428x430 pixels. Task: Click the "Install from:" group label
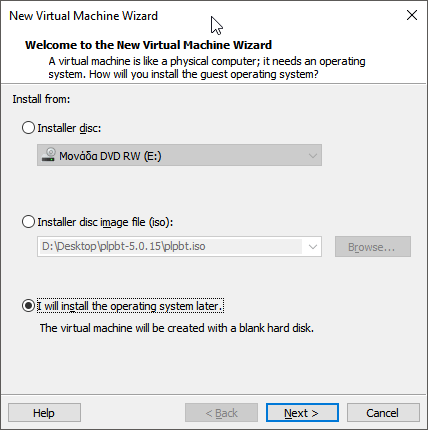coord(41,99)
